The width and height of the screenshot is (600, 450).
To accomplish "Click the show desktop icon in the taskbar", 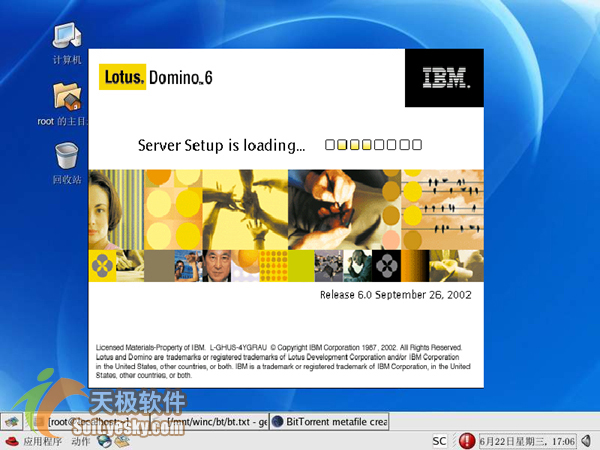I will 12,420.
